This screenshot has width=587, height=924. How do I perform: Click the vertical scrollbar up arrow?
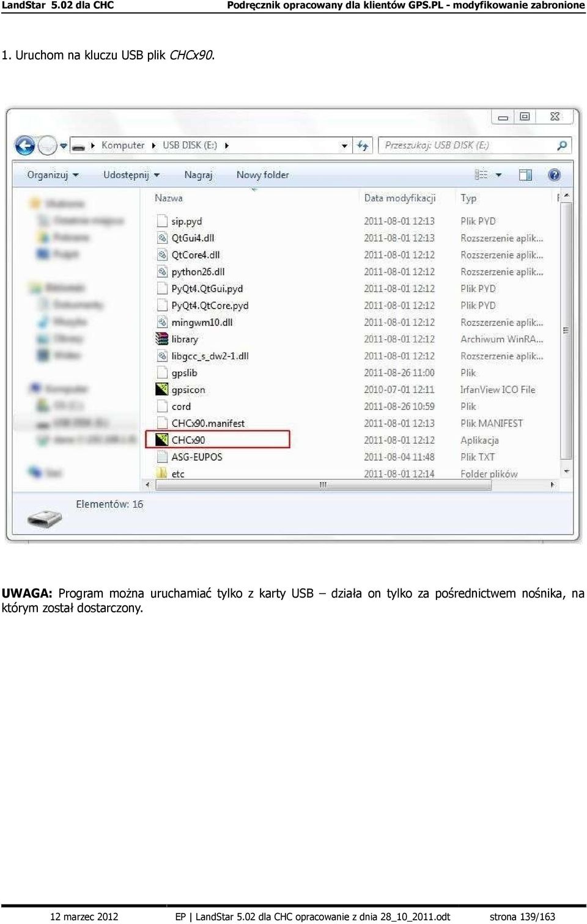[x=566, y=196]
